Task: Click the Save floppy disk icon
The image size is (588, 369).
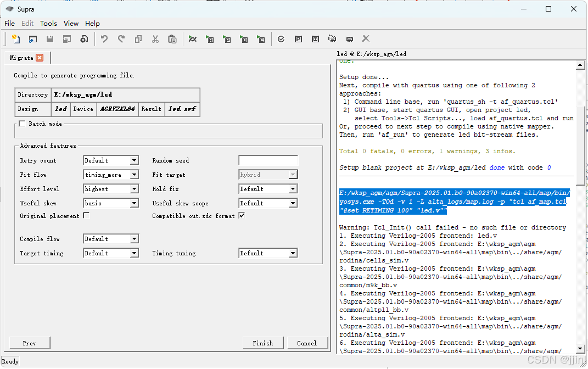Action: click(50, 38)
